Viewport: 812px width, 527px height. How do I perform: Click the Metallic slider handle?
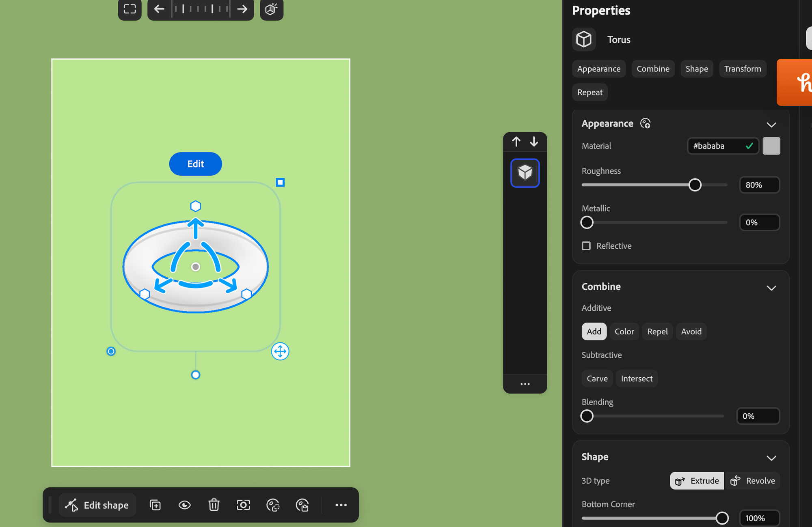[x=587, y=222]
